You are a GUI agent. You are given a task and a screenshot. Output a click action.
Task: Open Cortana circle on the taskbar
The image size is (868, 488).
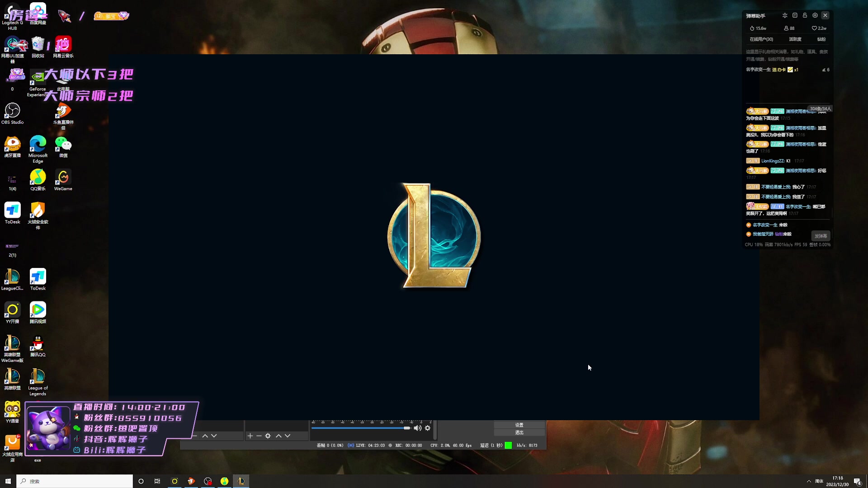(141, 481)
